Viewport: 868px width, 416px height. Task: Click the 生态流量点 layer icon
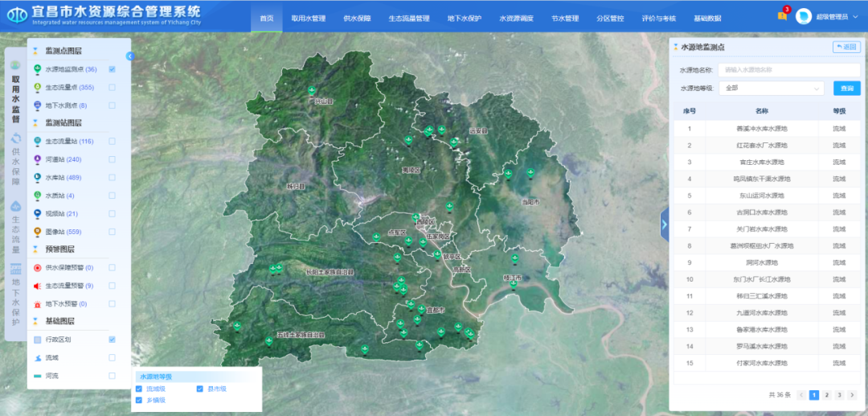point(37,87)
